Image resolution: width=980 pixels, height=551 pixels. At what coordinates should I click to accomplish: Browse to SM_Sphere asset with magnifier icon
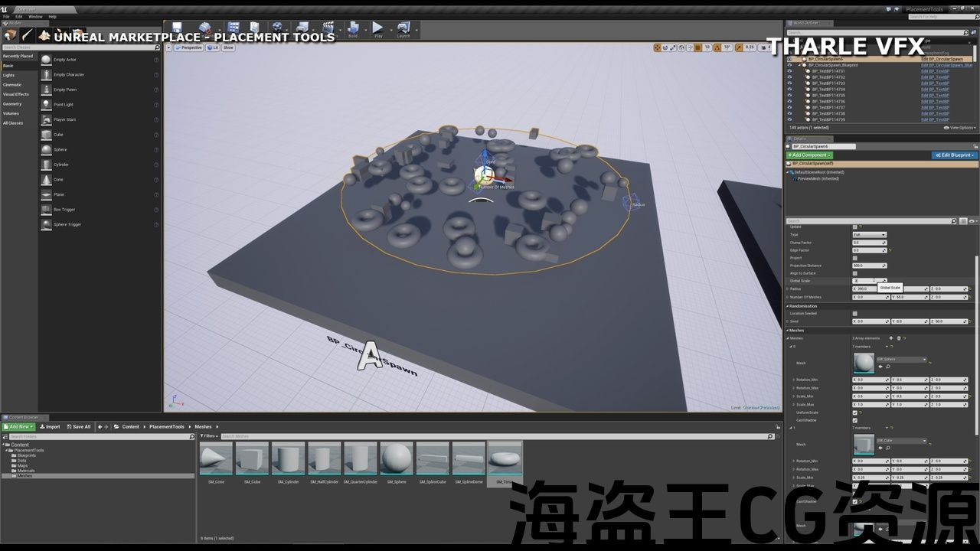point(888,367)
